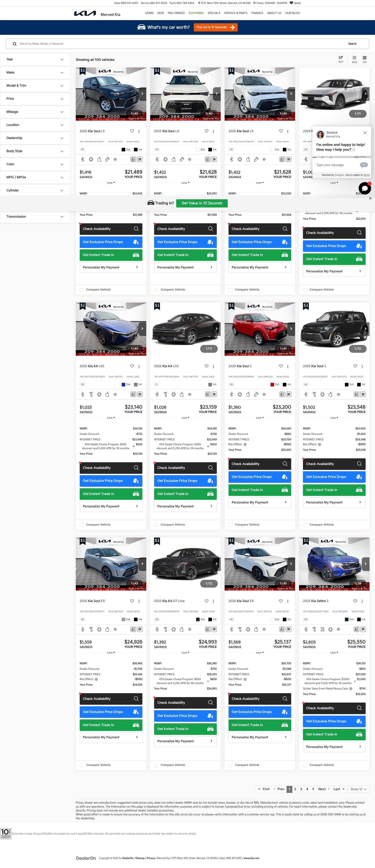The image size is (375, 868).
Task: Expand the Color filter
Action: [35, 164]
